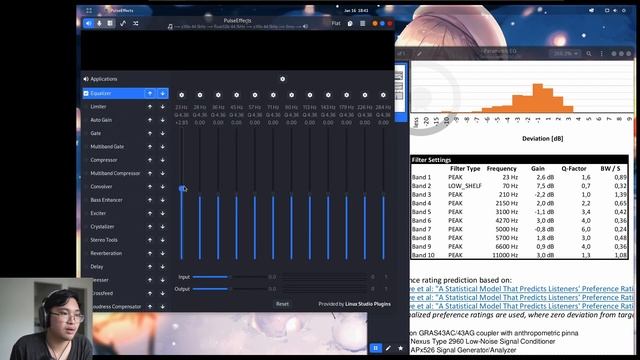Viewport: 640px width, 360px height.
Task: Switch to the speaker output effects view
Action: 89,23
